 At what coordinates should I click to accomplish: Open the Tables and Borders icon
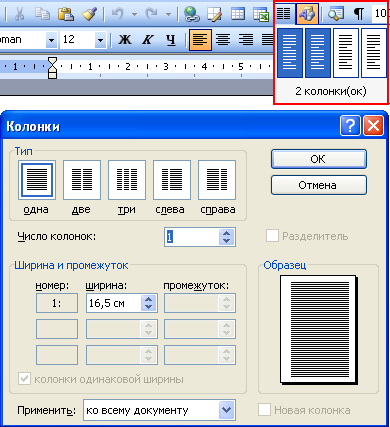pyautogui.click(x=214, y=14)
